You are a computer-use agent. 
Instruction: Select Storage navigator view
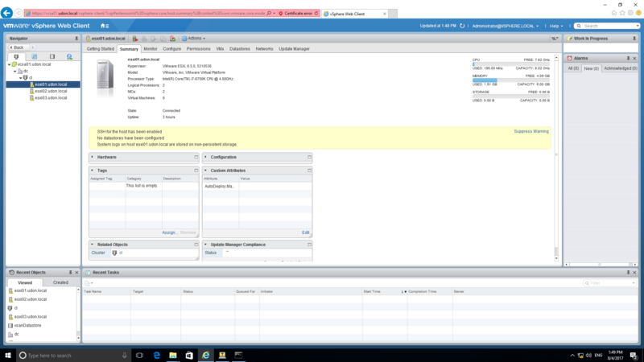point(52,56)
